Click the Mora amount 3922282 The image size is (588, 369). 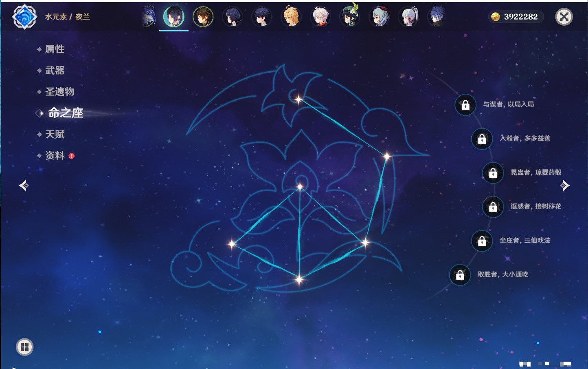pyautogui.click(x=521, y=17)
